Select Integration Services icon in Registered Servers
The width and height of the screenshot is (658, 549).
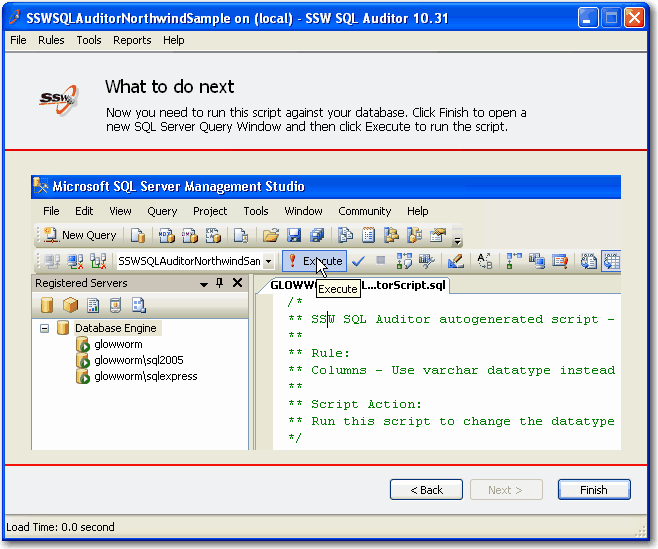pos(138,305)
